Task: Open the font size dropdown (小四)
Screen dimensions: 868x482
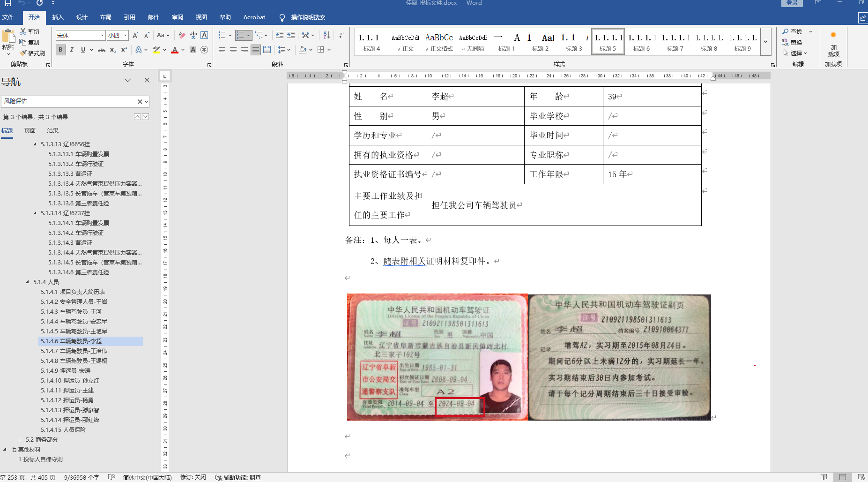Action: pos(125,35)
